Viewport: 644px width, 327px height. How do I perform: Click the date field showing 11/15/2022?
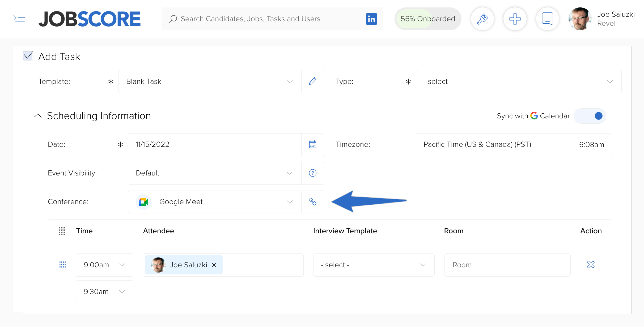tap(215, 144)
